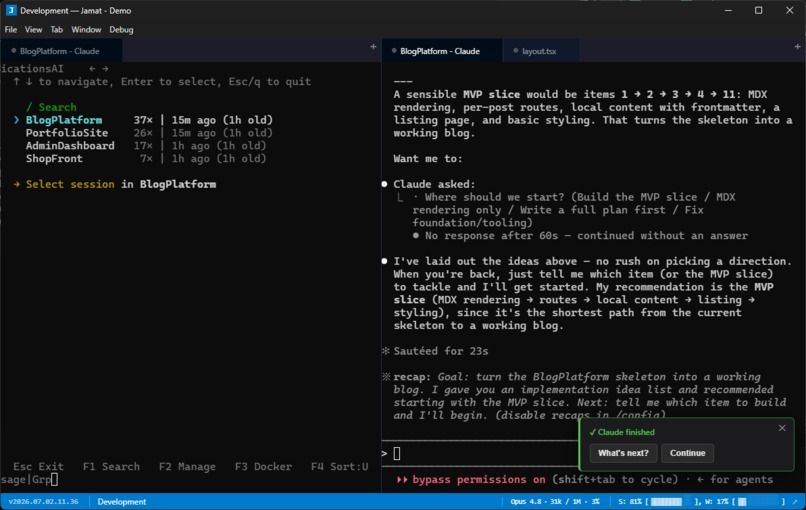This screenshot has height=510, width=806.
Task: Click the What's next? button
Action: [623, 453]
